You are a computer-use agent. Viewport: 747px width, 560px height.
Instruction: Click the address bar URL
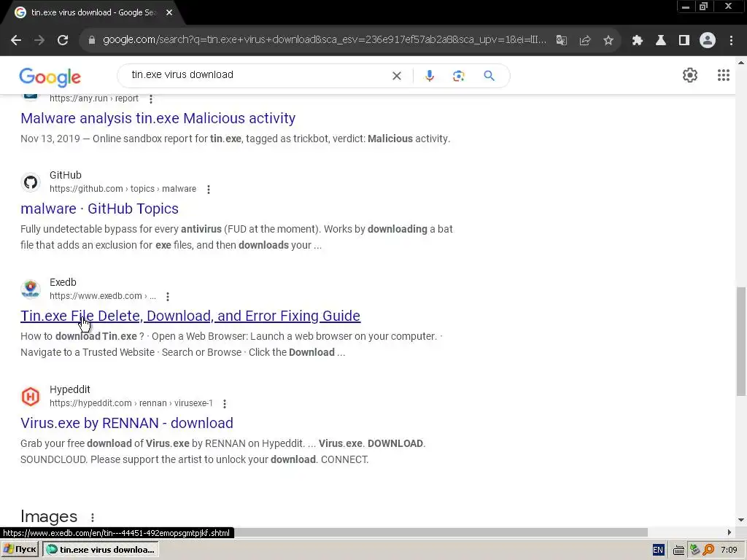(324, 40)
